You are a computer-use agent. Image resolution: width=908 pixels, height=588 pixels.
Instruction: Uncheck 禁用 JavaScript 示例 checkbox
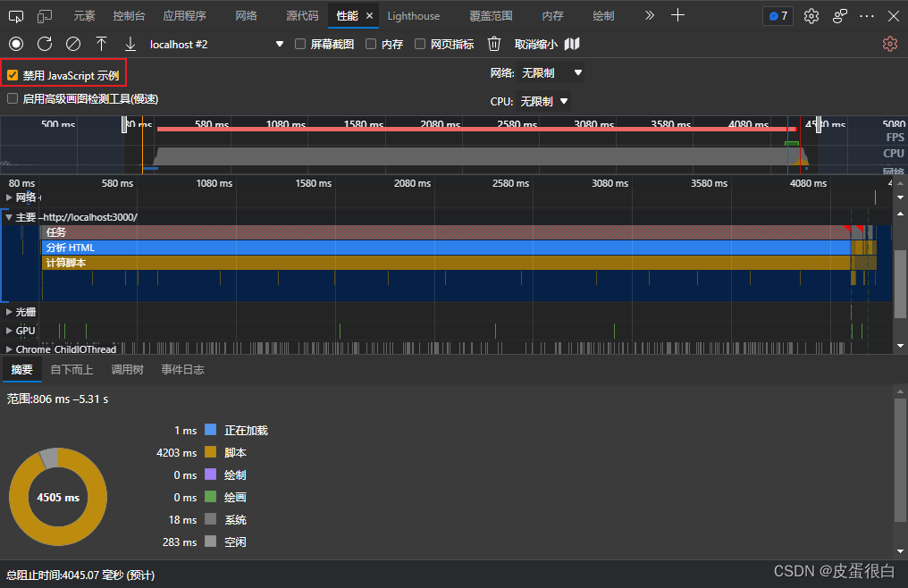(x=13, y=76)
